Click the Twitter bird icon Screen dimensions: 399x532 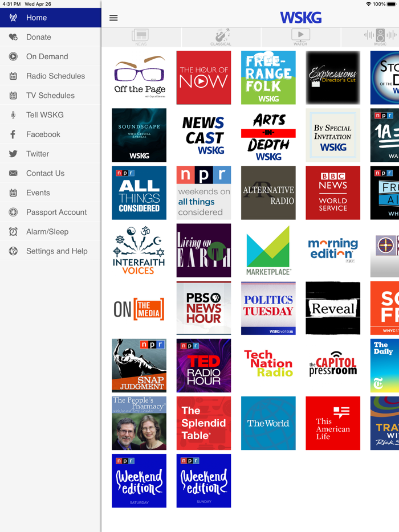point(13,154)
